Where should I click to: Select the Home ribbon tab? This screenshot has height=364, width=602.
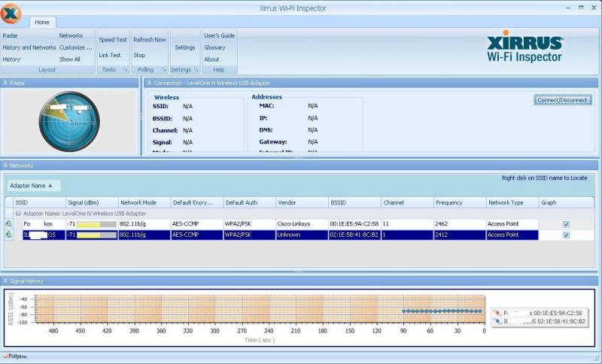coord(42,23)
